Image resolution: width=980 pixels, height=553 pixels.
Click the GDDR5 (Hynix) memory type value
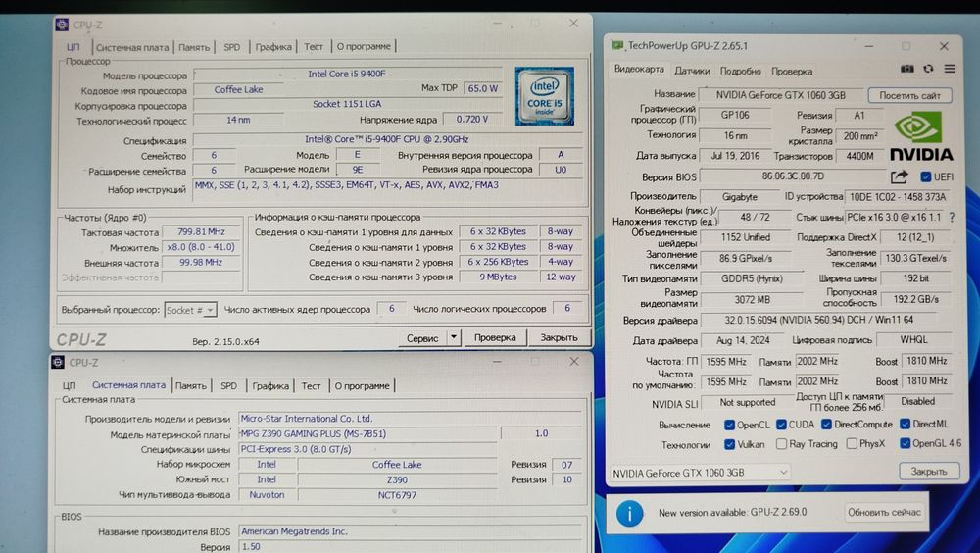752,279
